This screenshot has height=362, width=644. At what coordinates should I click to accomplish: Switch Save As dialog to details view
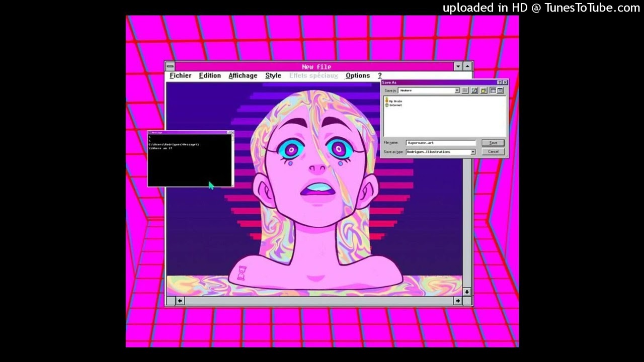(x=500, y=90)
